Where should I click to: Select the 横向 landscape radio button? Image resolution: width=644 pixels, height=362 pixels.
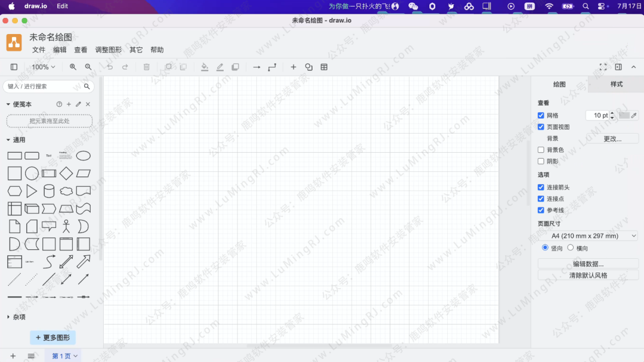[571, 248]
